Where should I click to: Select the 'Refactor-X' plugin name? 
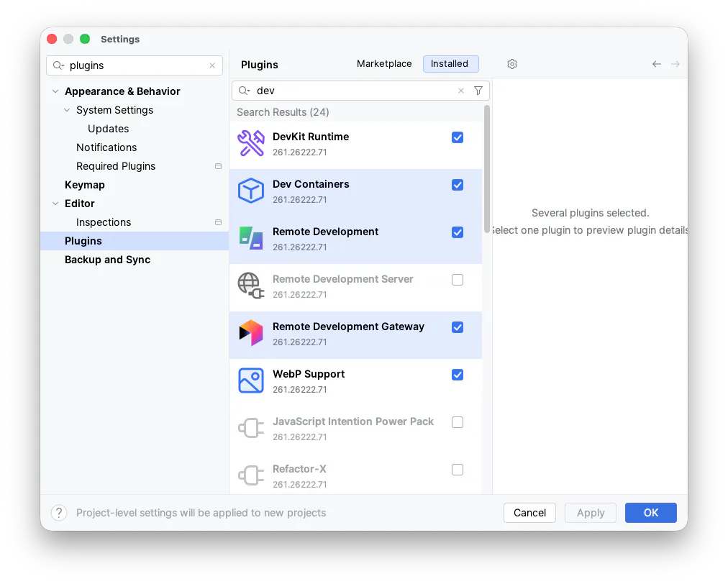299,469
